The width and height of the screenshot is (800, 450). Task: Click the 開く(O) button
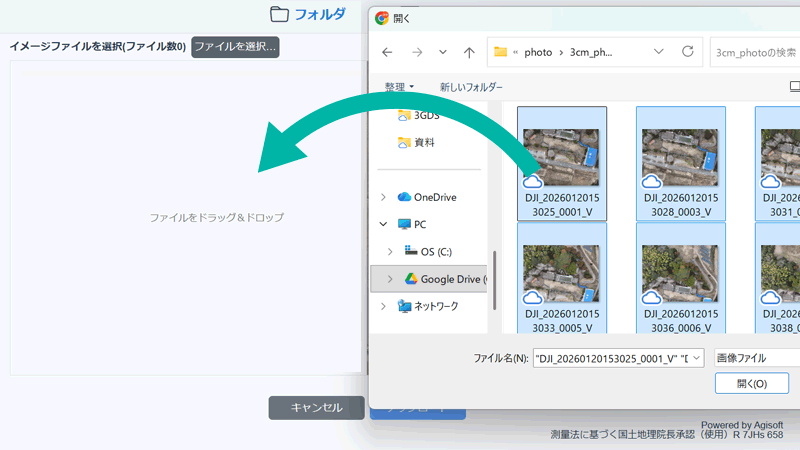coord(752,383)
